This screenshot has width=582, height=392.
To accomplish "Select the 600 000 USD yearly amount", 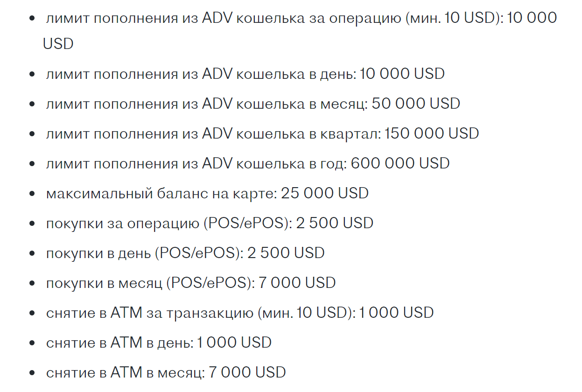I will 400,163.
